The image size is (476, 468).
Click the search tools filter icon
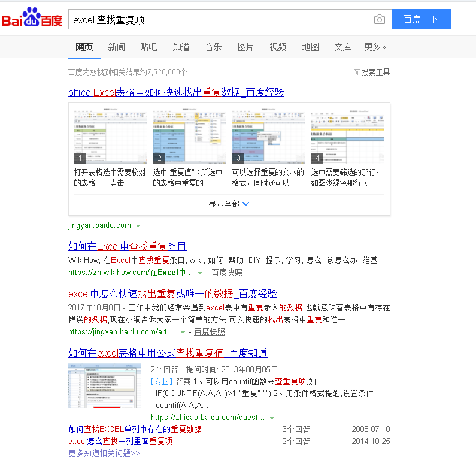357,72
